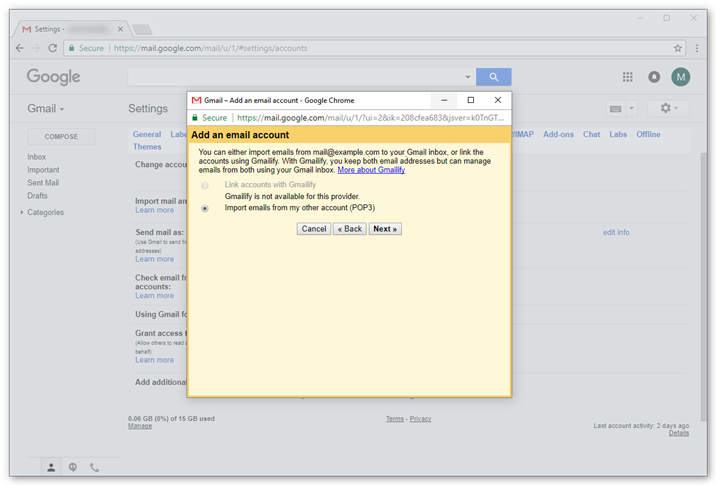
Task: Open the Add-ons settings tab
Action: pyautogui.click(x=558, y=134)
